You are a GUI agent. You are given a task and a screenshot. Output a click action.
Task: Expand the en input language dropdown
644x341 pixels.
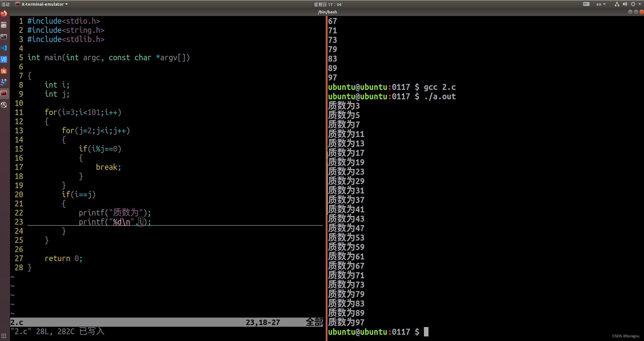click(601, 4)
